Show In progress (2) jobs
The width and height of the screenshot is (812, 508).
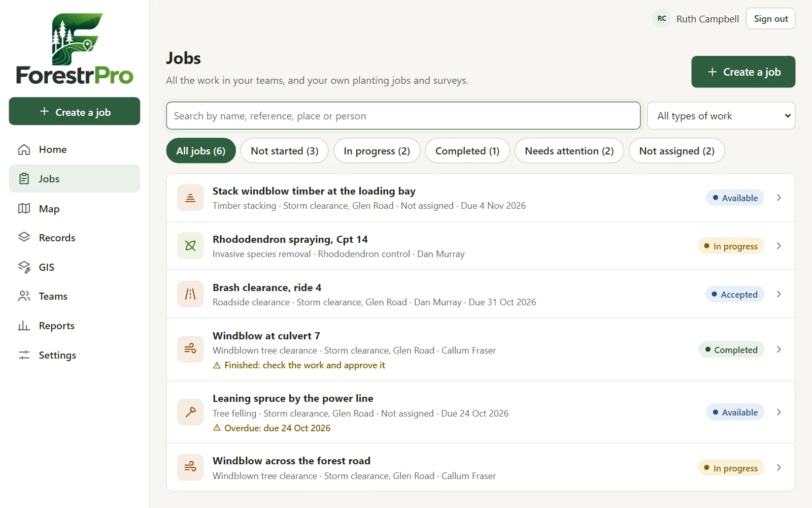377,151
